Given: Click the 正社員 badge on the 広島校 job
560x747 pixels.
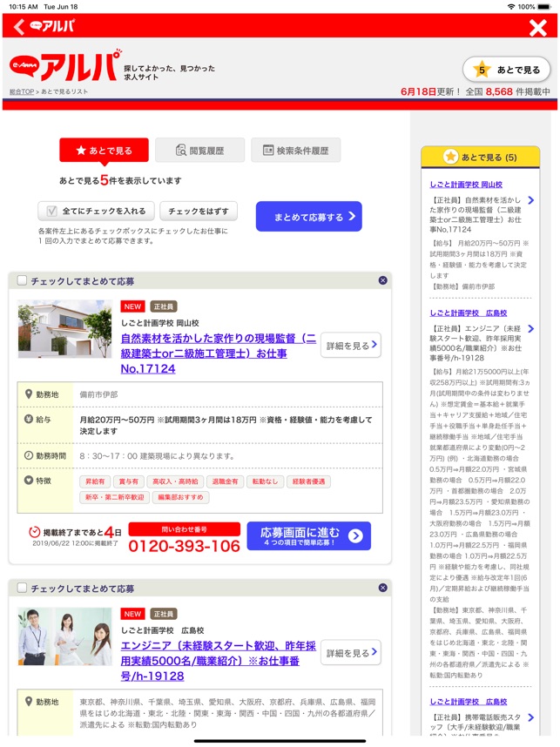Looking at the screenshot, I should click(x=164, y=614).
